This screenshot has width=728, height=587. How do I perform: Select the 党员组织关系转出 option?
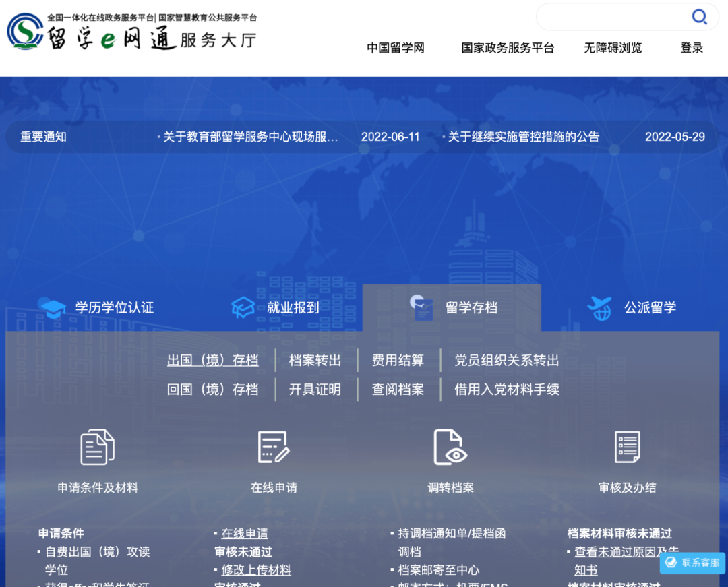coord(507,361)
